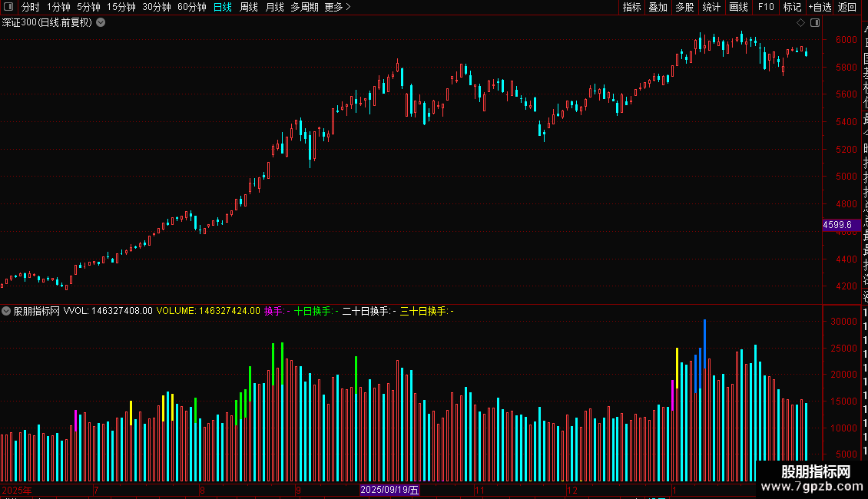Switch to 周线 weekly chart
This screenshot has width=868, height=499.
(x=249, y=7)
